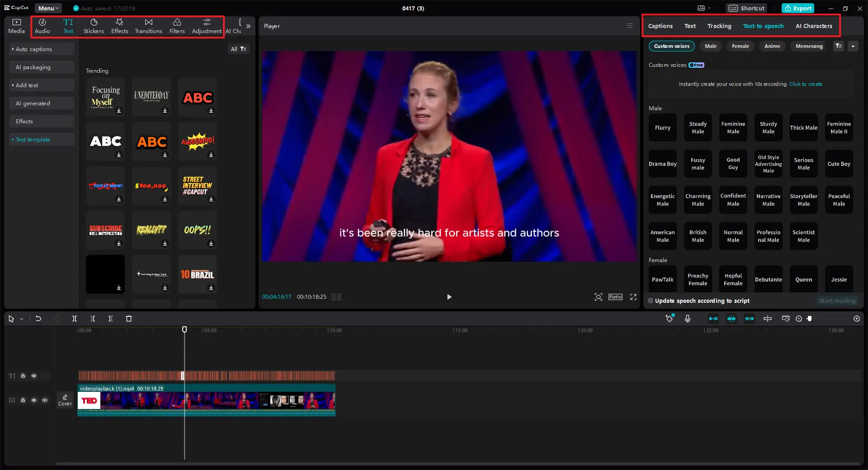
Task: Open the All filter dropdown for templates
Action: tap(238, 49)
